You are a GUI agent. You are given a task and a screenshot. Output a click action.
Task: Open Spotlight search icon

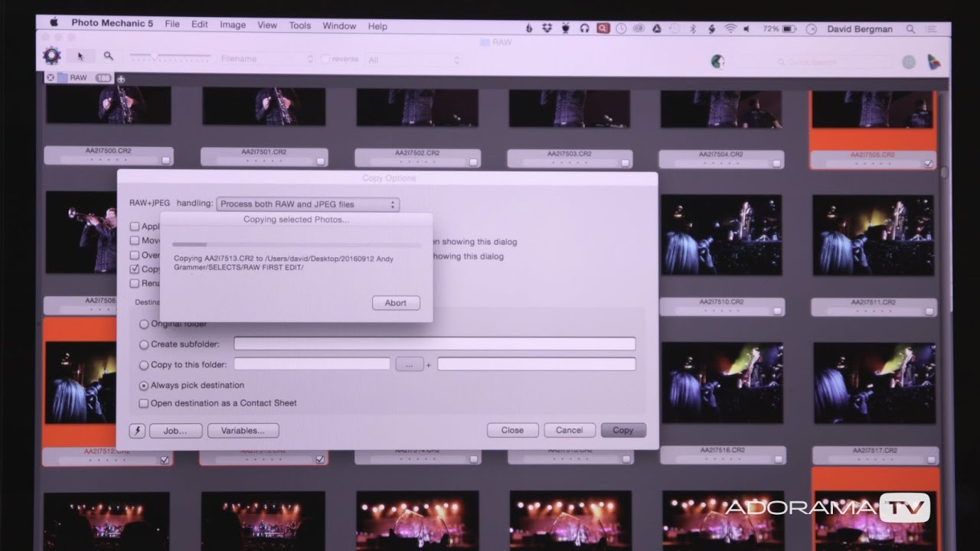(910, 29)
